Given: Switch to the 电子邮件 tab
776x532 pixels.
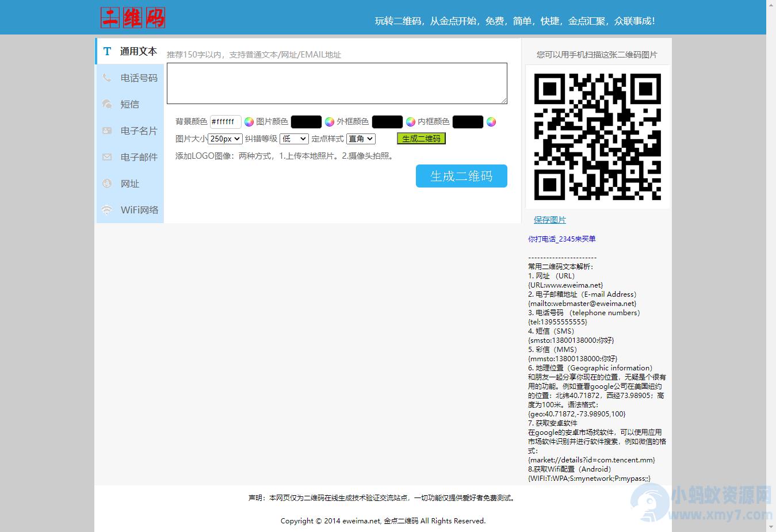Looking at the screenshot, I should [130, 157].
